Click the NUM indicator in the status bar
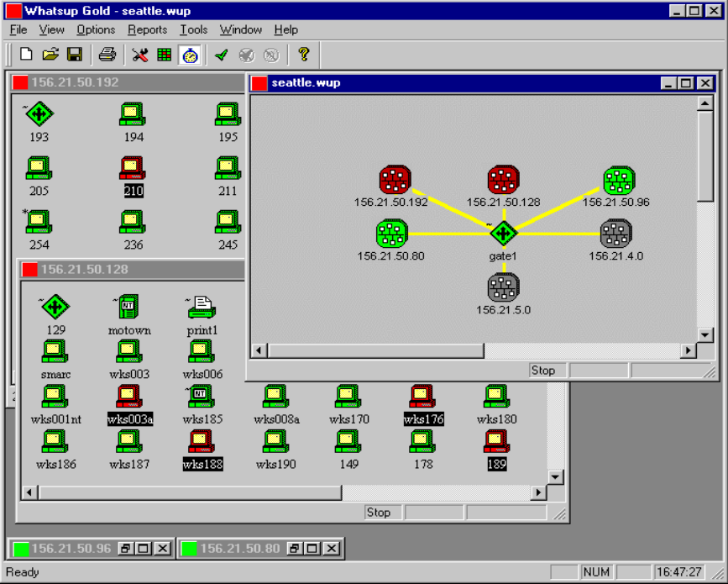This screenshot has width=728, height=584. coord(596,572)
